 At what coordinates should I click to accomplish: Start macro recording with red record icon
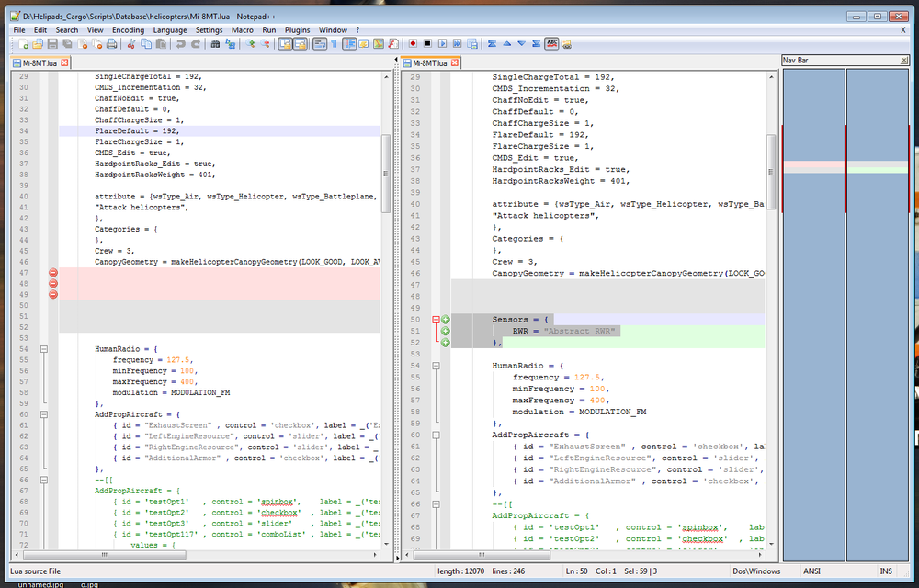click(x=414, y=43)
